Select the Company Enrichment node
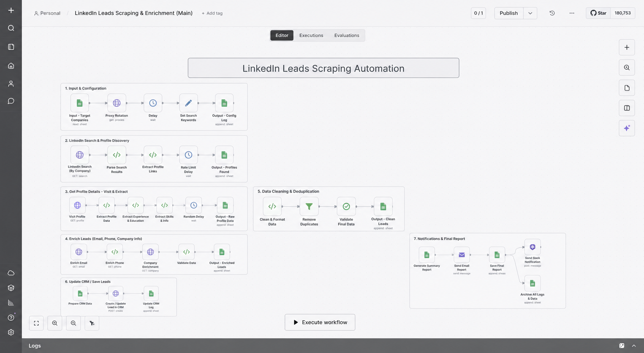The width and height of the screenshot is (644, 353). pyautogui.click(x=150, y=252)
